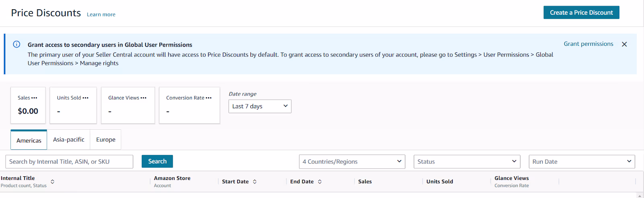The image size is (644, 198).
Task: Open the Sales metric ellipsis menu
Action: point(34,98)
